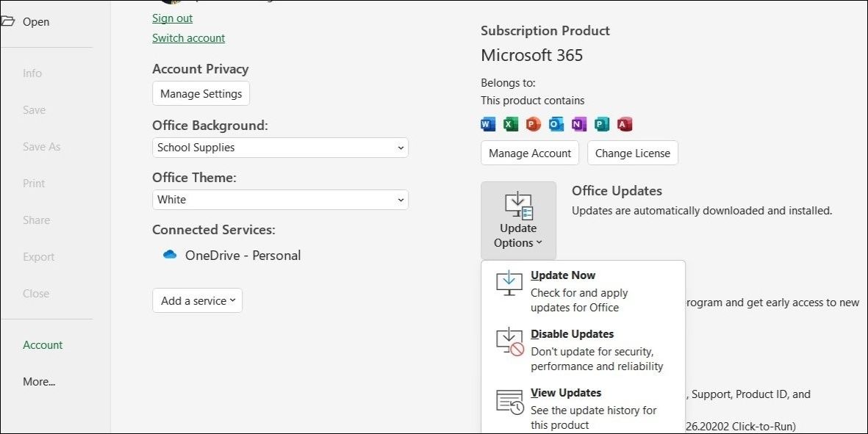Click the 'This product contains' text

pyautogui.click(x=533, y=101)
